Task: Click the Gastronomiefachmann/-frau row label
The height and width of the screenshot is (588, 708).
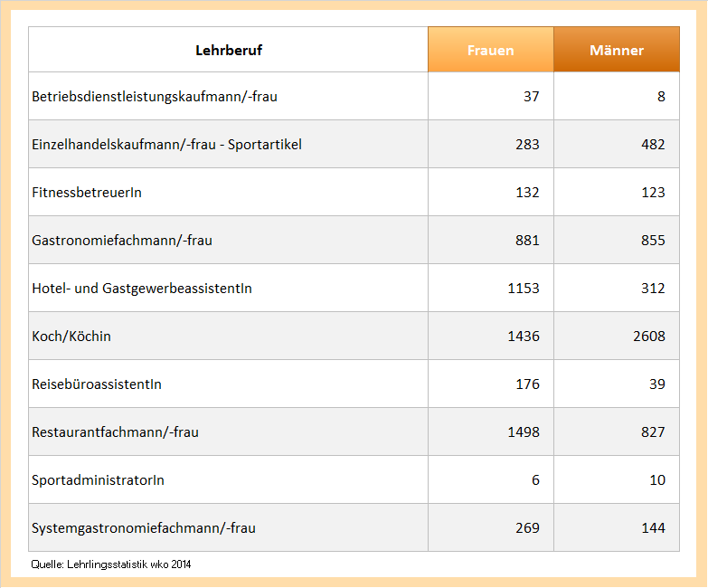Action: coord(122,240)
